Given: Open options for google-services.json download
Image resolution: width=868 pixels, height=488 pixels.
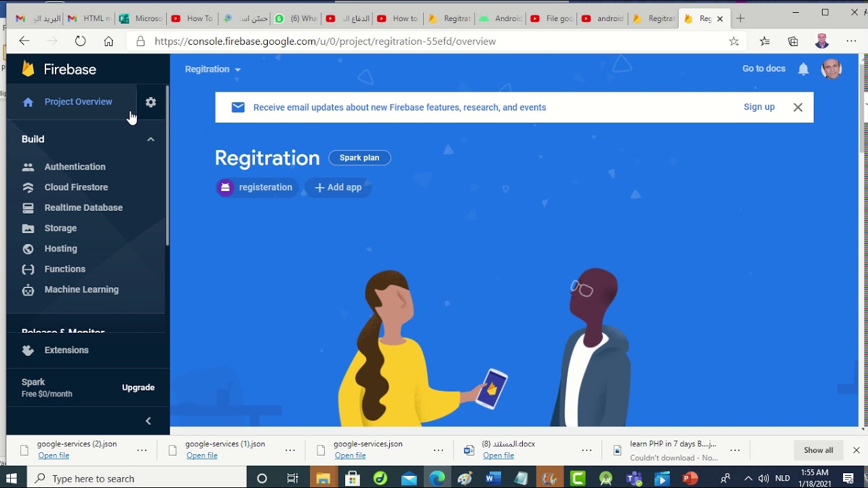Looking at the screenshot, I should tap(438, 450).
